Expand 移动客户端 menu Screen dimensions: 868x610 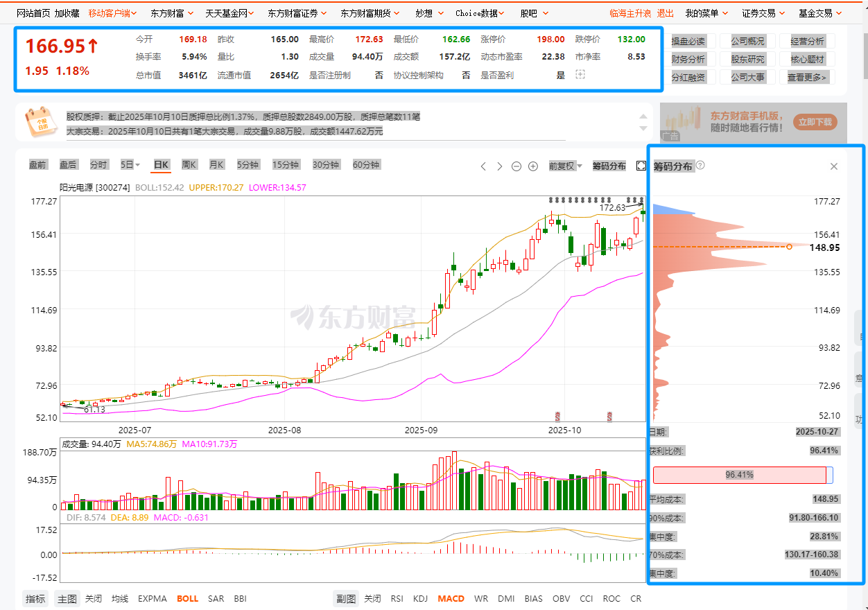(112, 13)
